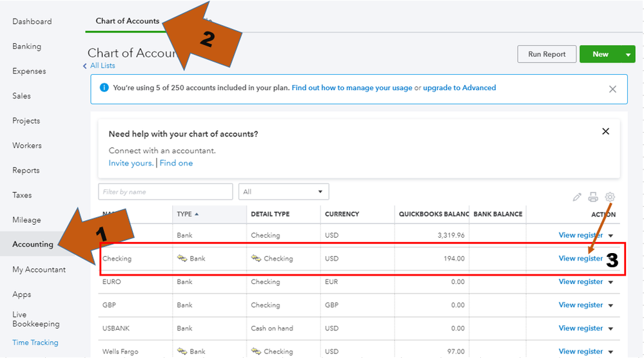644x358 pixels.
Task: Close the 'Need help with your chart of accounts' card
Action: pos(605,131)
